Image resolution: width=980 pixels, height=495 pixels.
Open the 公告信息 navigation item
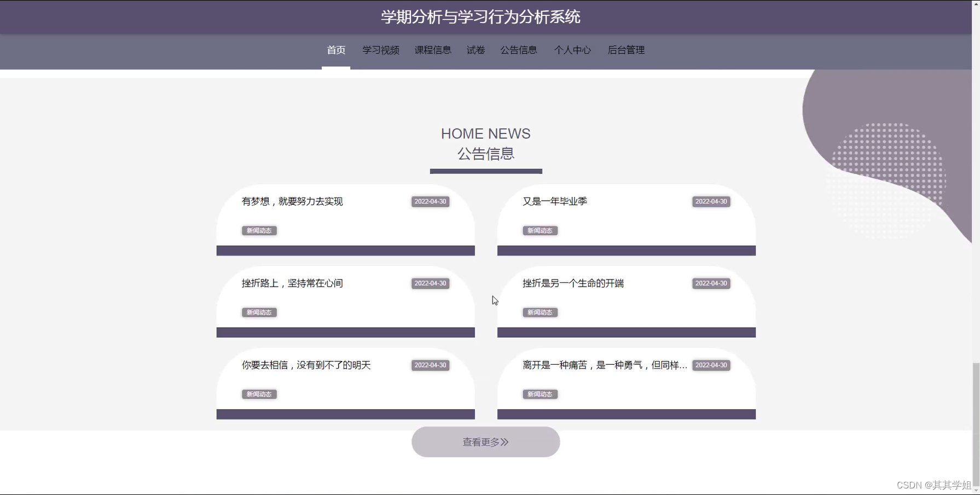click(519, 50)
